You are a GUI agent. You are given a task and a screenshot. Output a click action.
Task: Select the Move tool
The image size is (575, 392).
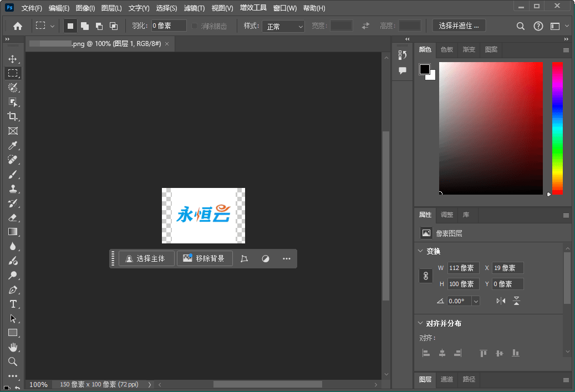click(x=13, y=58)
